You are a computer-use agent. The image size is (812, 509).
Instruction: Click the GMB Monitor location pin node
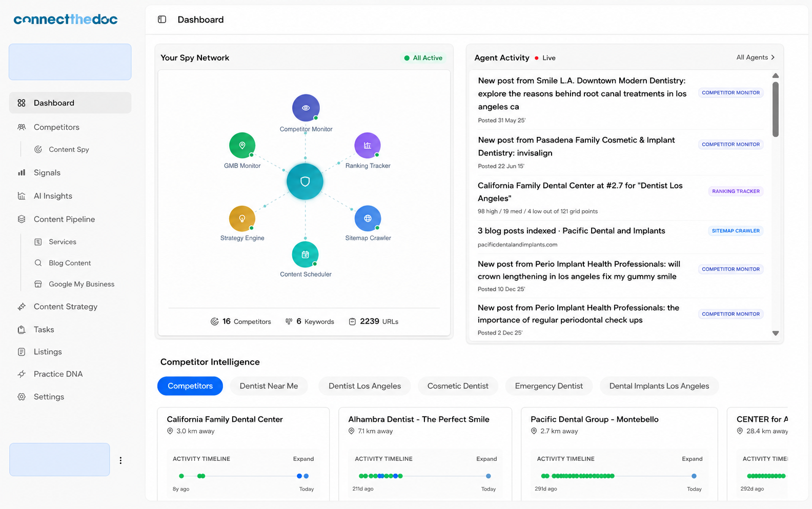tap(242, 145)
